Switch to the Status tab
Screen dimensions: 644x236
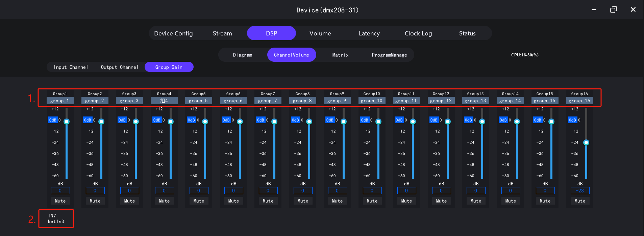click(467, 33)
